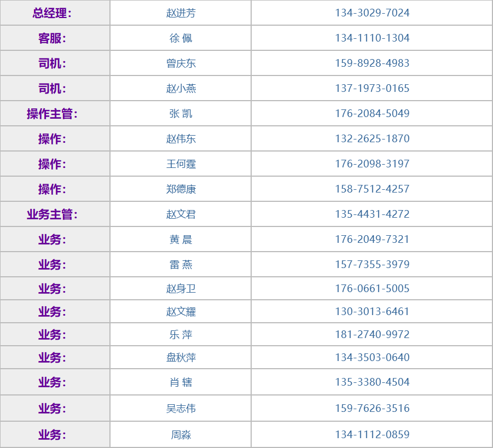Click phone number 176-2049-7321
493x448 pixels.
(x=372, y=239)
